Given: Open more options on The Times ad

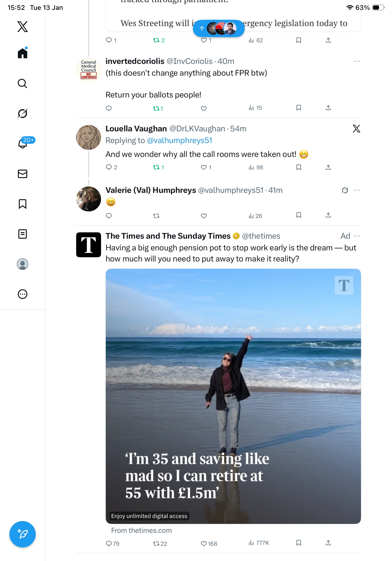Looking at the screenshot, I should pos(357,236).
